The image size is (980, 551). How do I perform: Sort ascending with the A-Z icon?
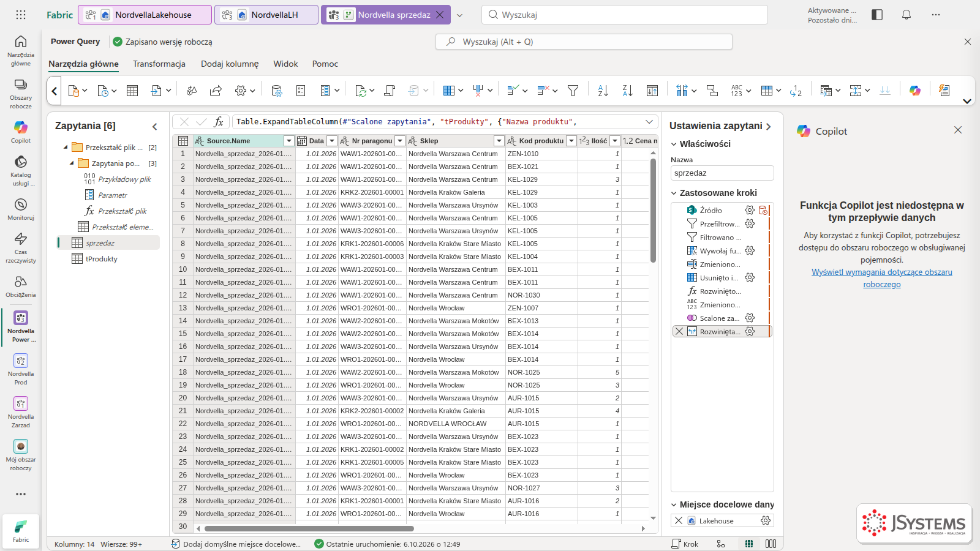point(603,91)
